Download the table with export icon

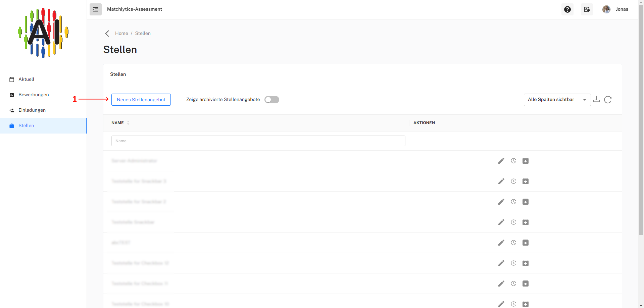pos(596,99)
